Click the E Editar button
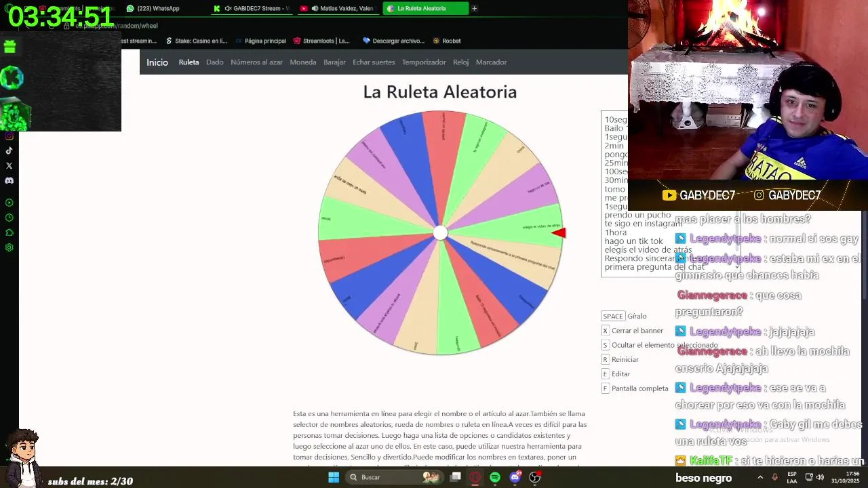This screenshot has width=868, height=488. pos(616,374)
